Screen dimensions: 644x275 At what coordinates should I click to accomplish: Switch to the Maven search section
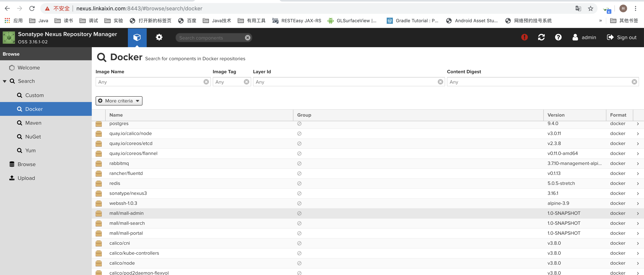tap(33, 123)
